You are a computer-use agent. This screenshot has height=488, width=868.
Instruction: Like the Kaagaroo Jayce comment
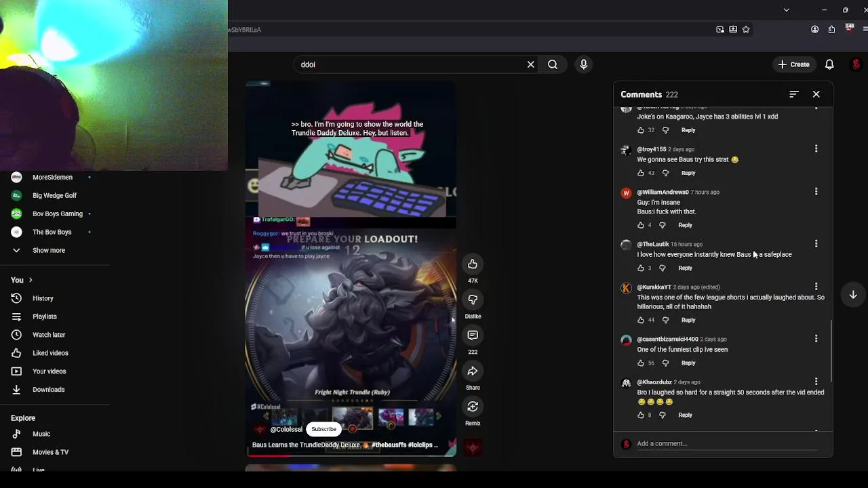[641, 130]
